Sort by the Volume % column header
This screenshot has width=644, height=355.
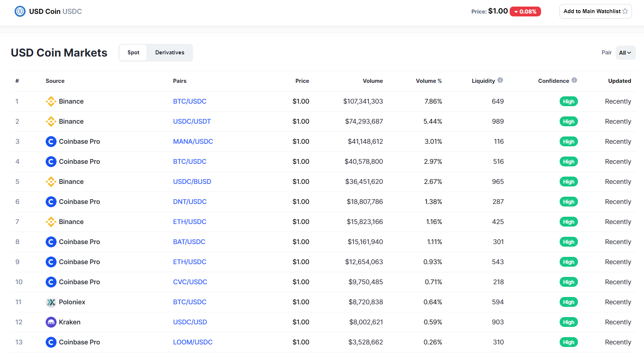(429, 81)
